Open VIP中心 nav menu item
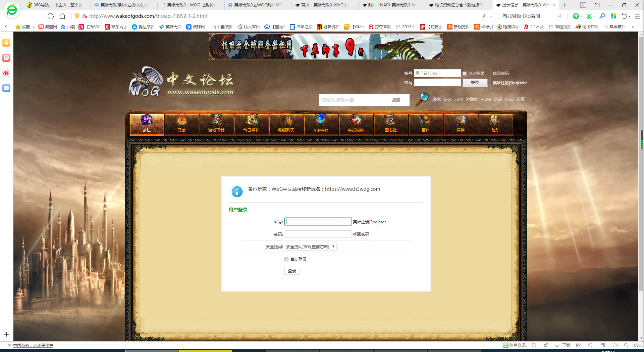The height and width of the screenshot is (352, 644). [321, 125]
